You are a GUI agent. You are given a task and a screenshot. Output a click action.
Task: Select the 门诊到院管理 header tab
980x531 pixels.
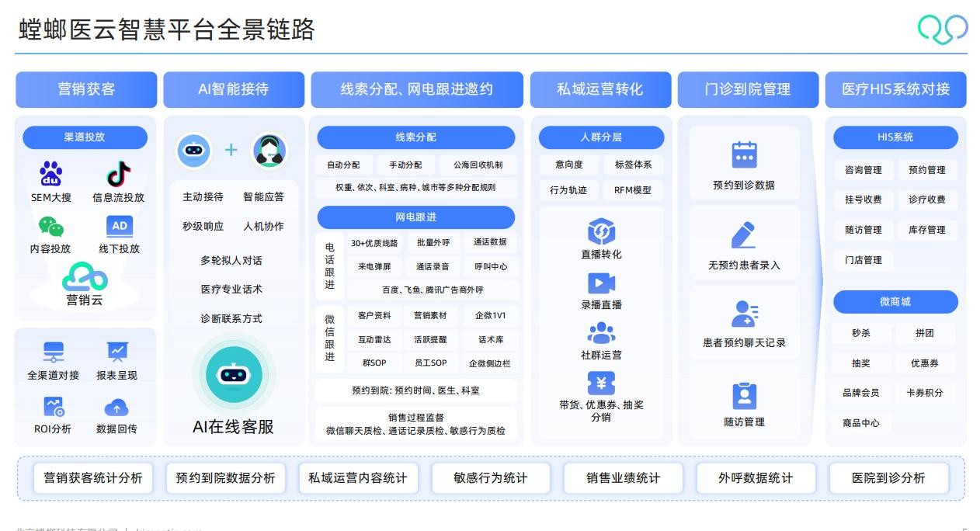(748, 89)
